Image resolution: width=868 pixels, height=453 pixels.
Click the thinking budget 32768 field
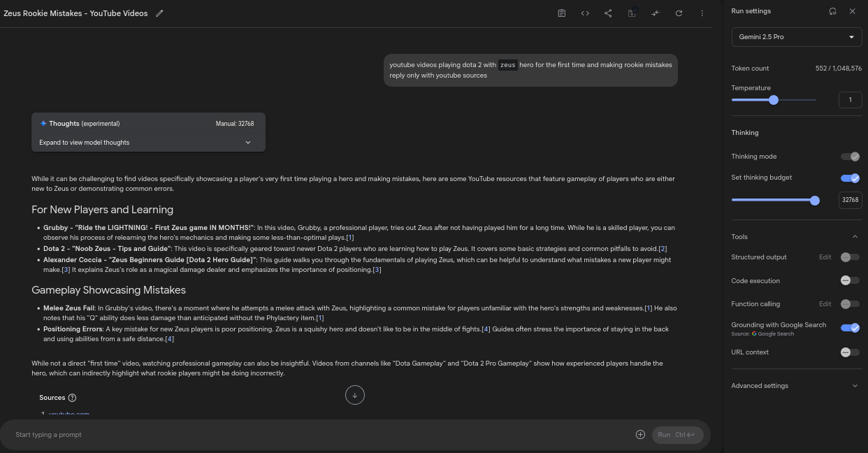(x=850, y=200)
